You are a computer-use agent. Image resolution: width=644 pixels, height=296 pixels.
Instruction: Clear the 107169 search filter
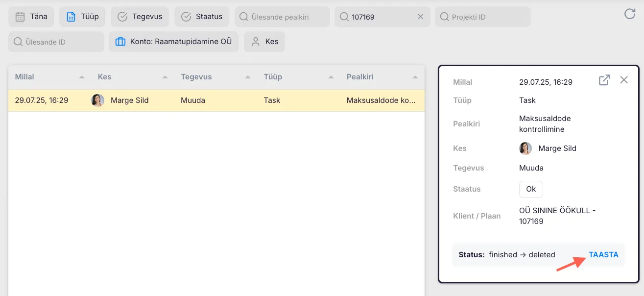(x=420, y=17)
